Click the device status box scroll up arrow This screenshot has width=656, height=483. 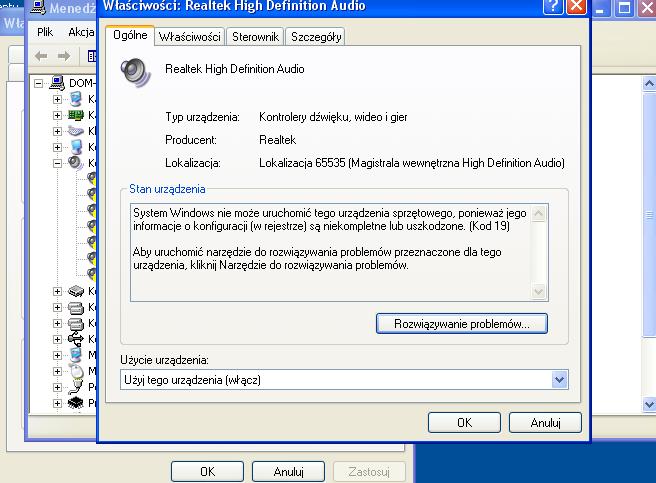[x=539, y=213]
